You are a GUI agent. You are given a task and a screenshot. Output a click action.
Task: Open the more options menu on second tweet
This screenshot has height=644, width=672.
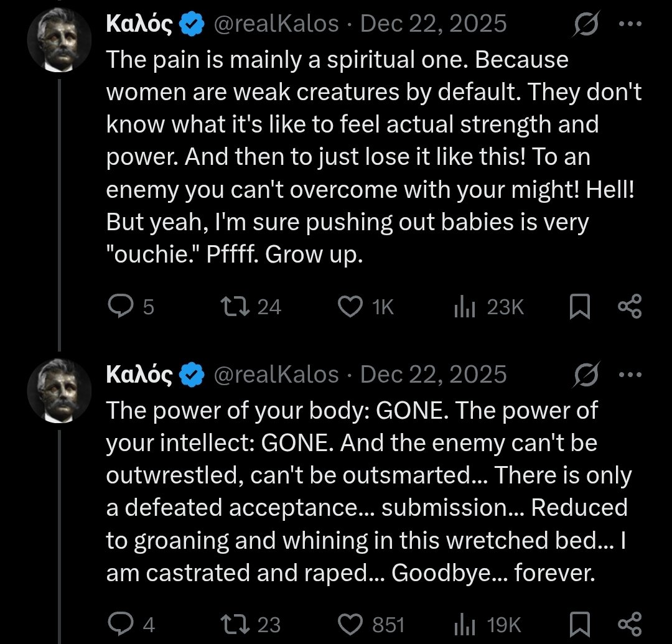coord(630,375)
